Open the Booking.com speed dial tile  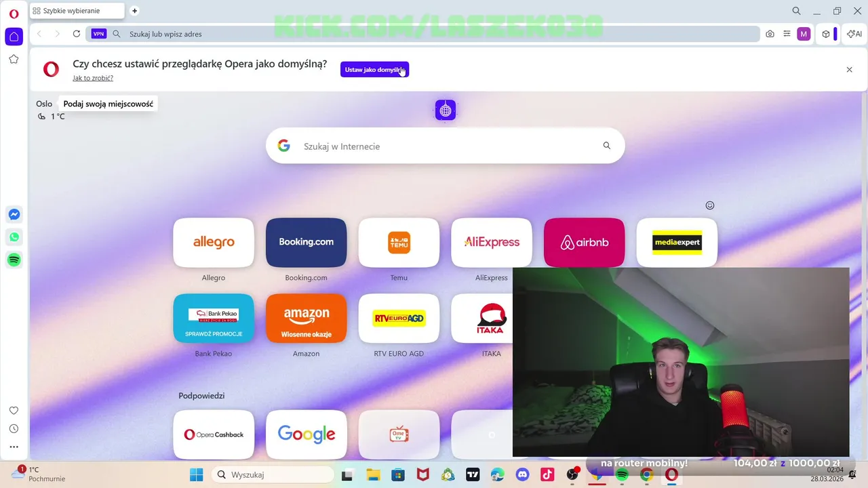pos(307,243)
